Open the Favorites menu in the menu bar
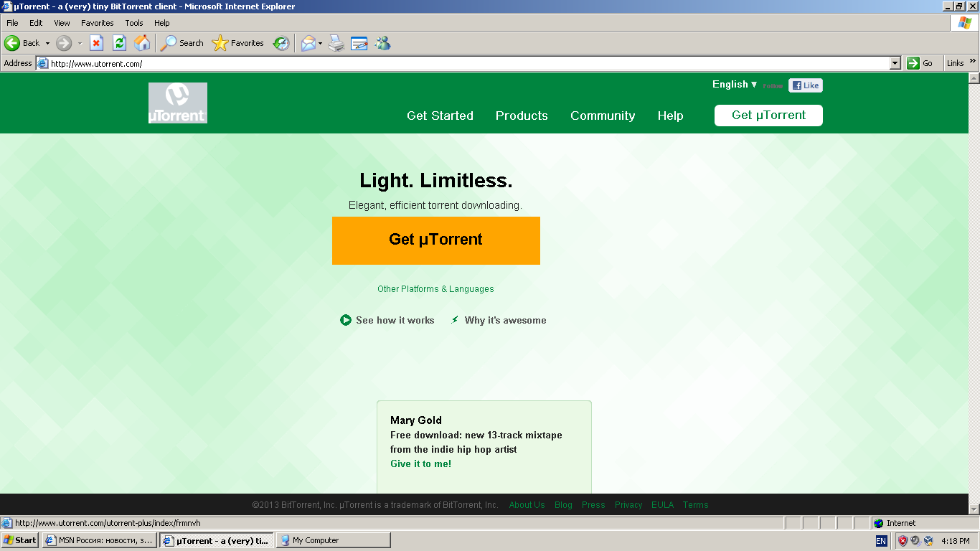Viewport: 980px width, 551px height. (98, 23)
